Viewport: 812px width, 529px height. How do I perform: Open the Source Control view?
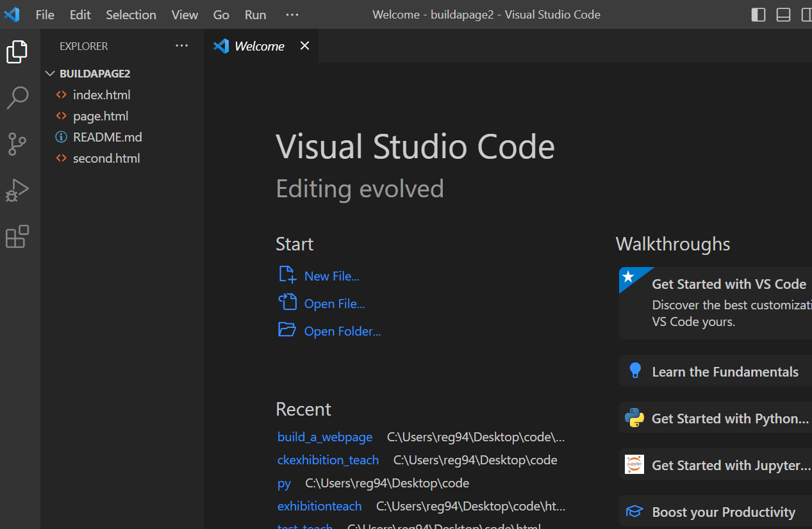coord(17,145)
